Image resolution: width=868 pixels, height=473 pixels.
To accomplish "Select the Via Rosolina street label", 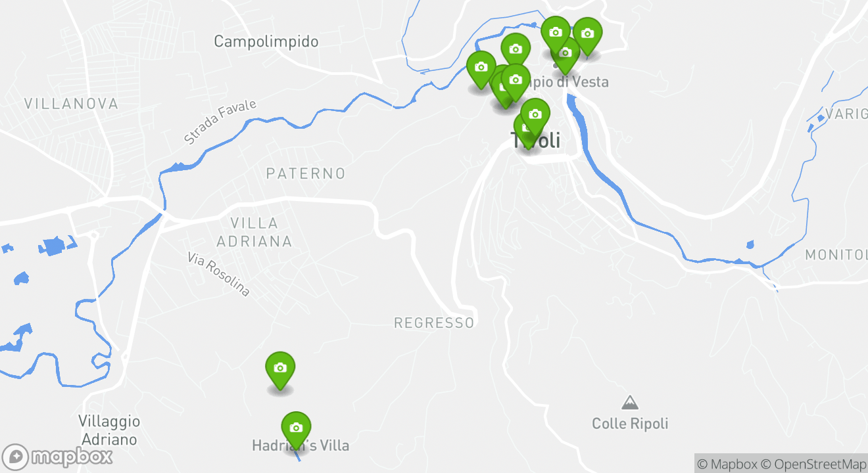I will click(x=219, y=274).
